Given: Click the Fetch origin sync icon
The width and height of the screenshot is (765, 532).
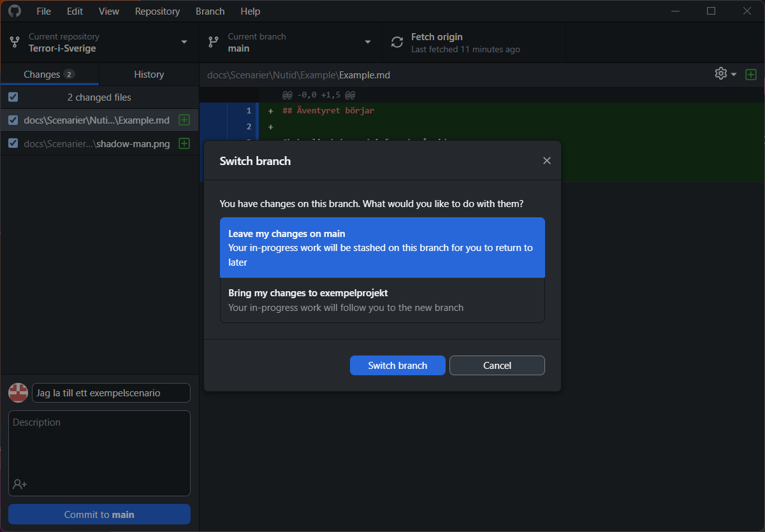Looking at the screenshot, I should (397, 42).
